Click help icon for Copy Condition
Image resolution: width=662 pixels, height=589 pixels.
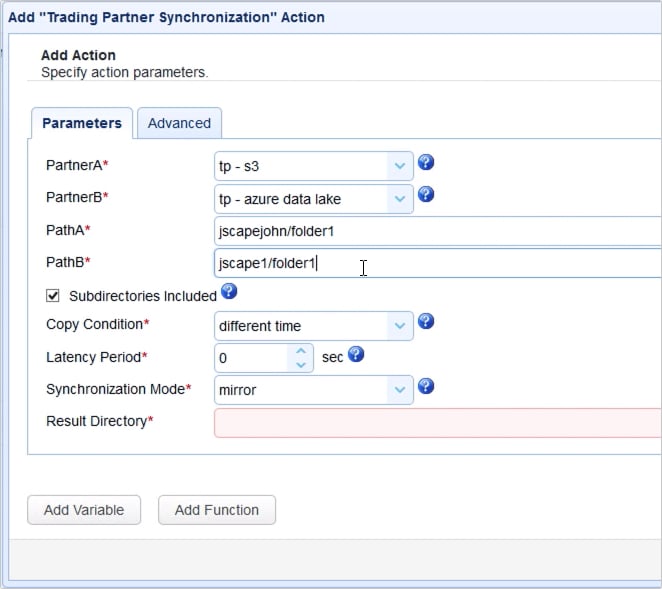[x=426, y=321]
